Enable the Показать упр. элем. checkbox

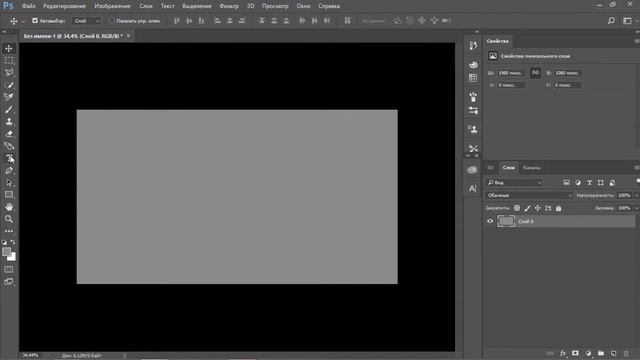coord(112,20)
